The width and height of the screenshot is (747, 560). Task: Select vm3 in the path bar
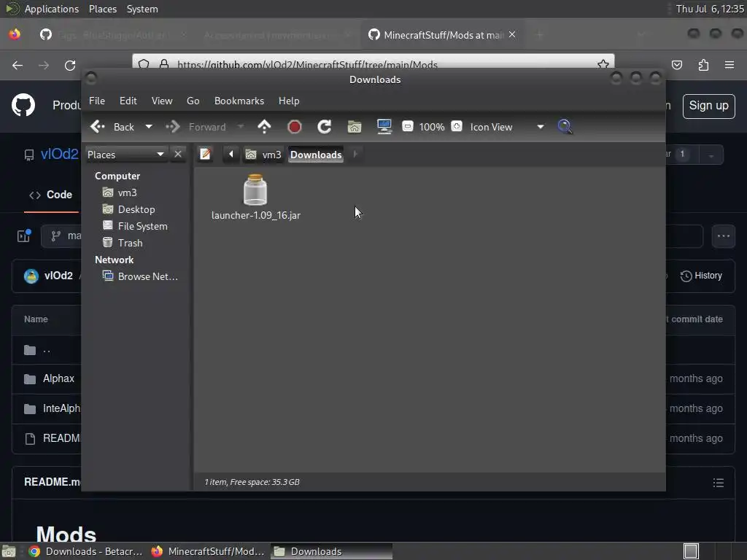click(263, 155)
